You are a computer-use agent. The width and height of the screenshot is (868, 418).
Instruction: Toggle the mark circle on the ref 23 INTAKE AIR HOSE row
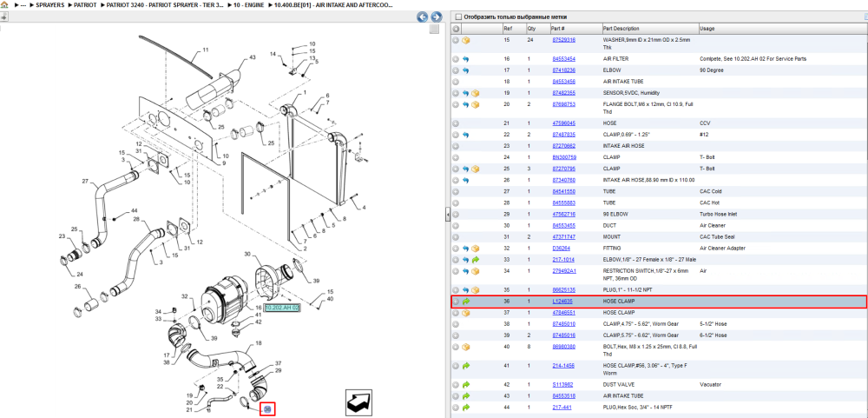(457, 146)
